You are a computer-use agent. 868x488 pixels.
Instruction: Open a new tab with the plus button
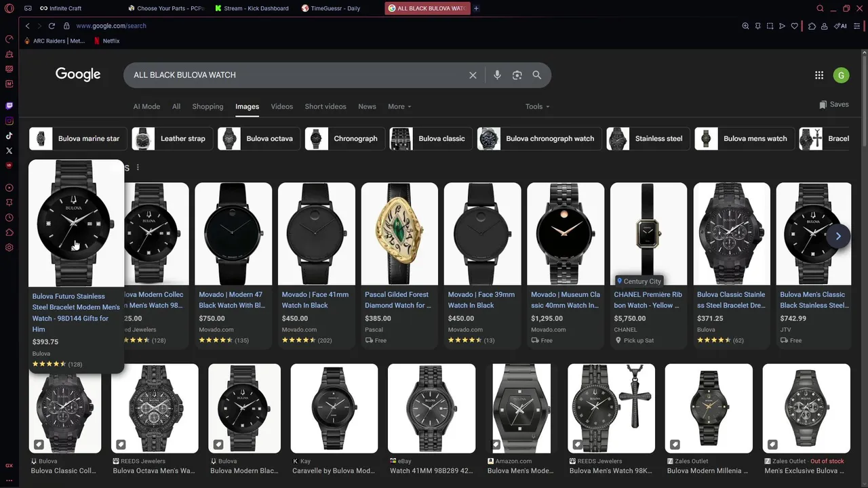pos(476,8)
